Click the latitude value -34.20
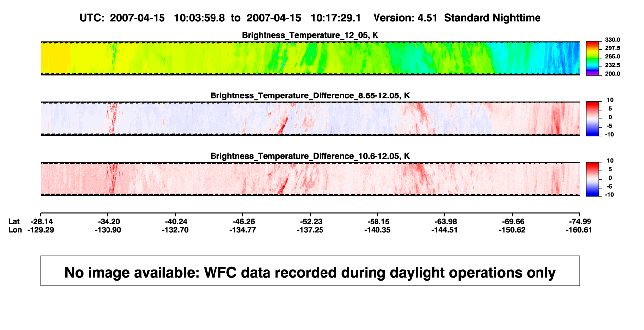 coord(108,221)
